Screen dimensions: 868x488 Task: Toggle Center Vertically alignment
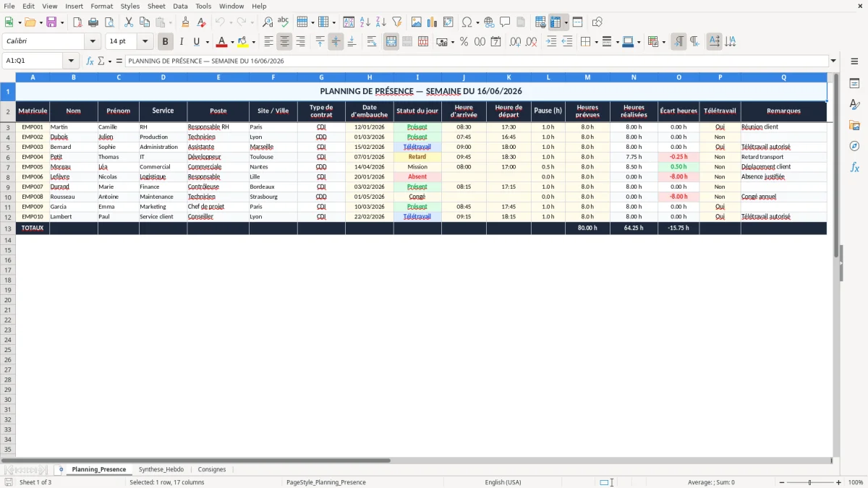point(336,42)
